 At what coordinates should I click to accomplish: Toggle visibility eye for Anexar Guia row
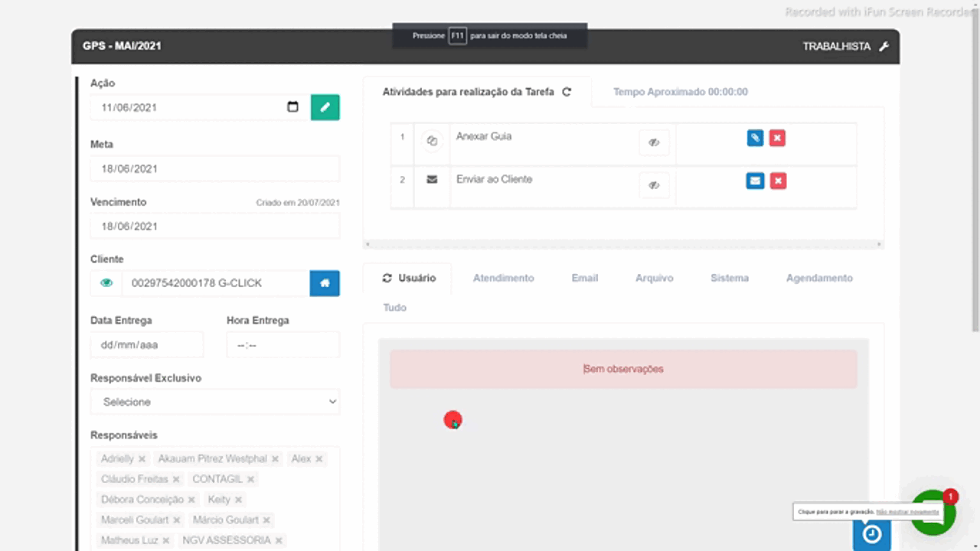(654, 142)
